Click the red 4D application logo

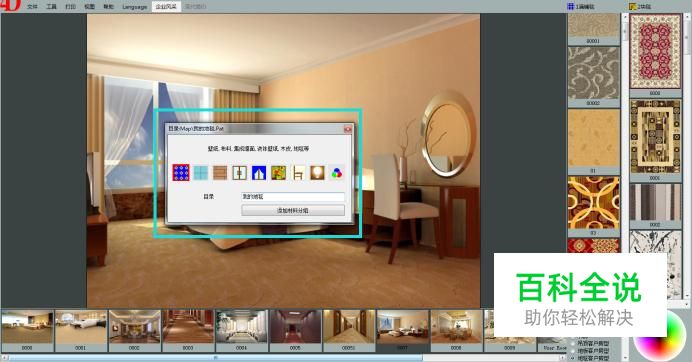tap(11, 5)
